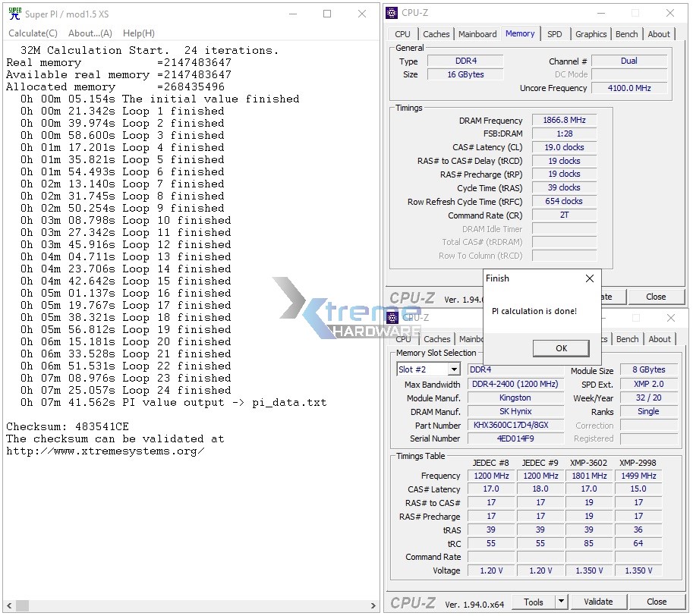
Task: Close the Super PI window
Action: [362, 14]
